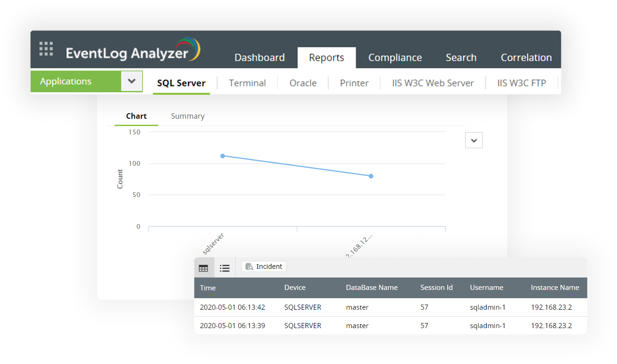The image size is (617, 364).
Task: Switch to the Summary view tab
Action: pyautogui.click(x=188, y=116)
